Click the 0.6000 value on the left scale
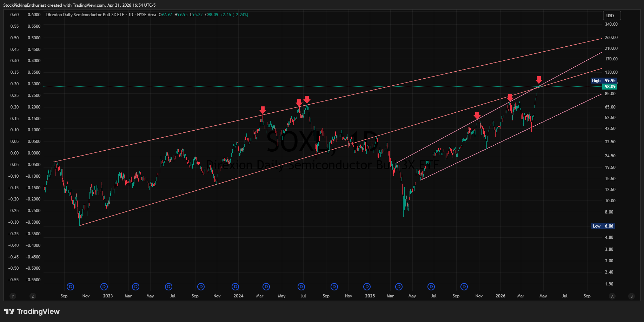 tap(34, 15)
